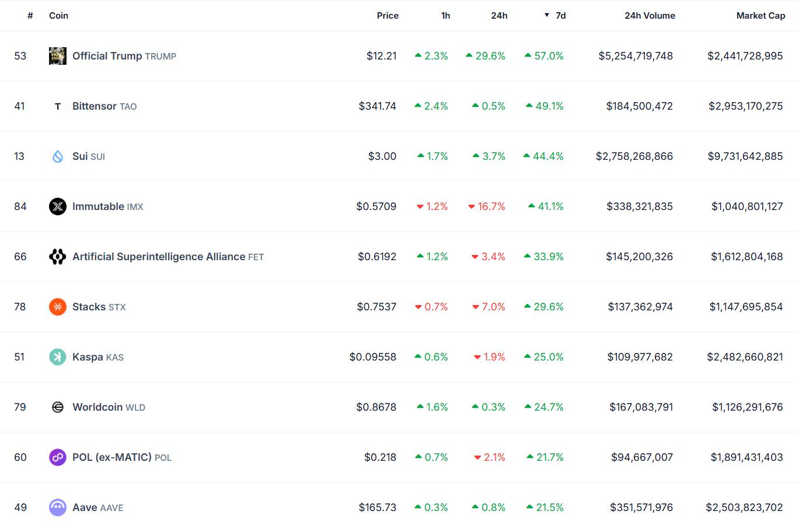Click the 57.0% seven-day change for Trump
The image size is (799, 532).
pyautogui.click(x=544, y=56)
